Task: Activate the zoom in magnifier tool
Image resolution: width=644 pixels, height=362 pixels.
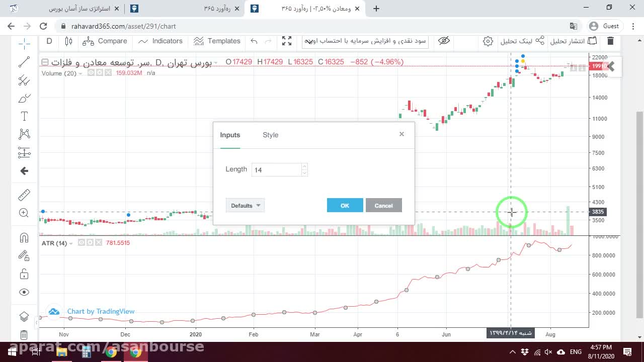Action: [x=24, y=213]
